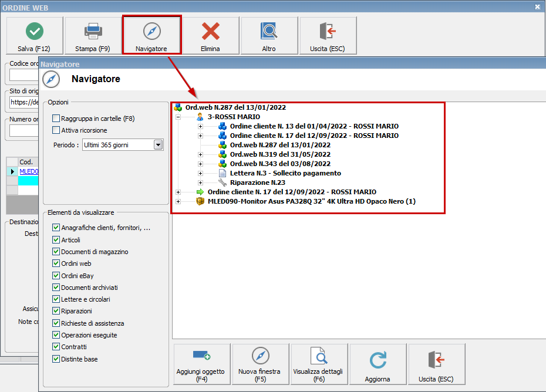Expand the MLED090-Monitor Asus node
Image resolution: width=546 pixels, height=392 pixels.
[178, 201]
